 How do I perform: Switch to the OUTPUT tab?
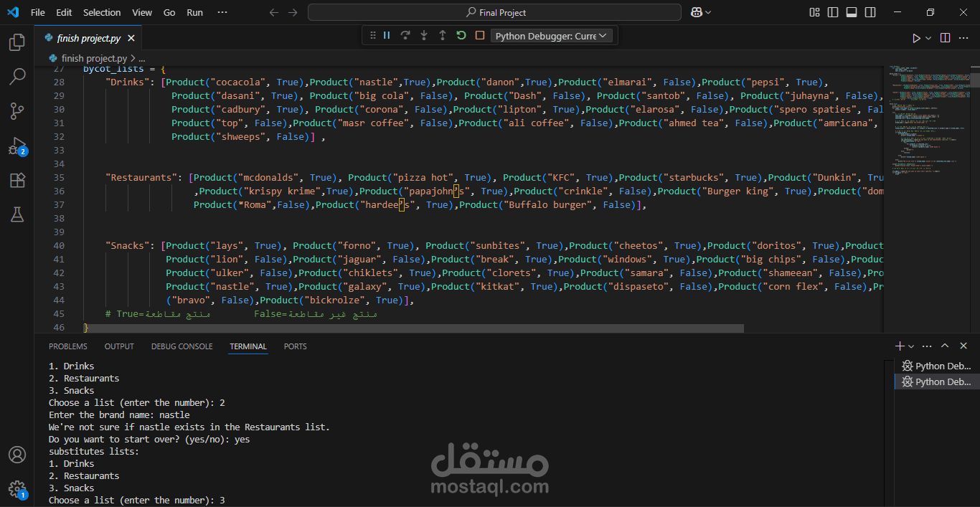point(119,346)
